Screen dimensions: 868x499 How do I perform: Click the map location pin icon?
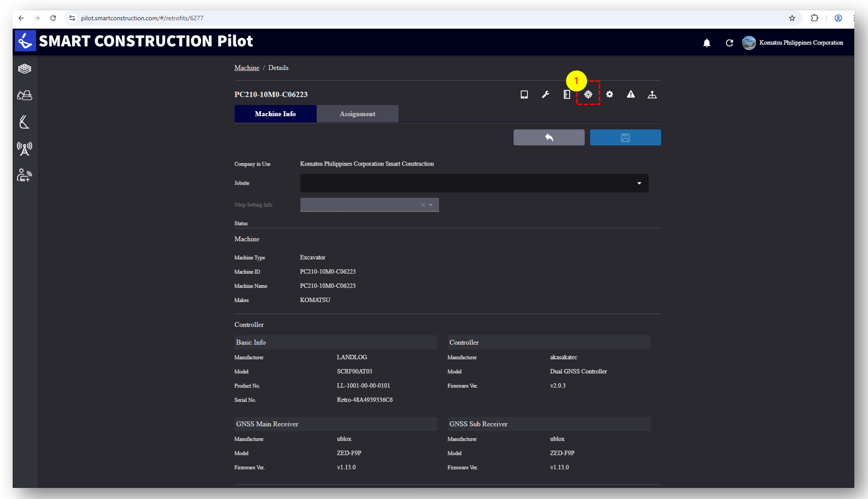pos(652,95)
